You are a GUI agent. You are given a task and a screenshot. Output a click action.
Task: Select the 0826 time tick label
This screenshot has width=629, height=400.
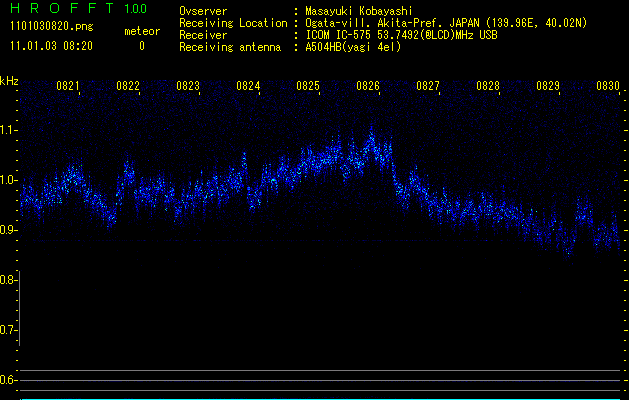tap(368, 87)
